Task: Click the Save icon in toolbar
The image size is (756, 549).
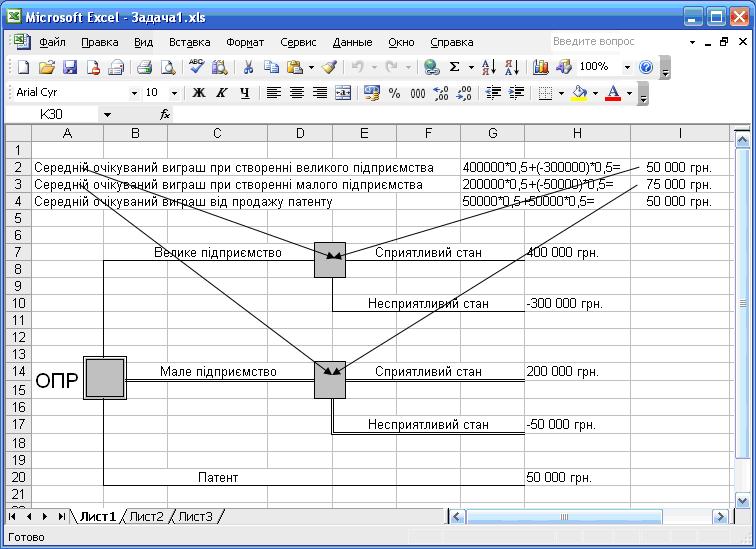Action: point(70,67)
